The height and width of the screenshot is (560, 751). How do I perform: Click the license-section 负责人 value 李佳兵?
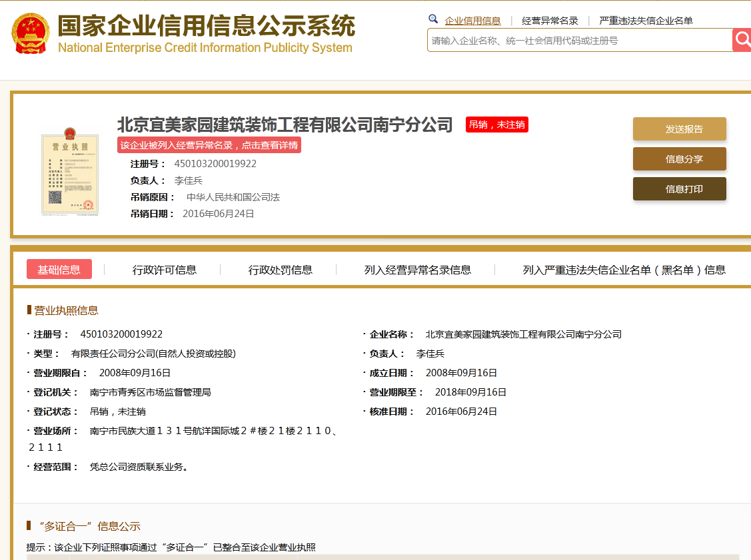point(430,354)
